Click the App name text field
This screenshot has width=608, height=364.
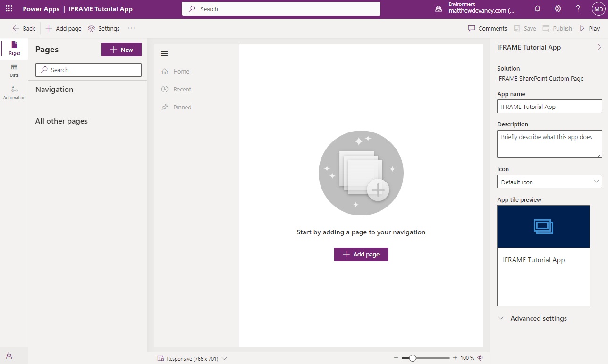point(549,107)
